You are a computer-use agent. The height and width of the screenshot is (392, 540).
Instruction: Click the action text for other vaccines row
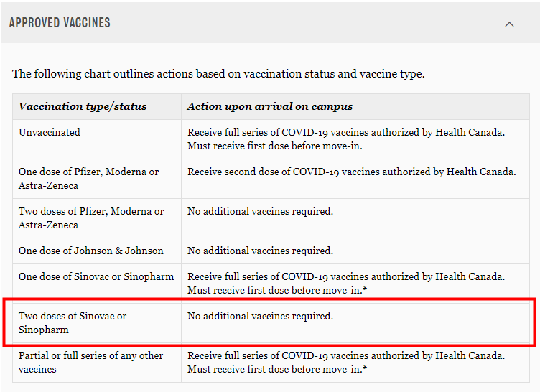pos(355,363)
